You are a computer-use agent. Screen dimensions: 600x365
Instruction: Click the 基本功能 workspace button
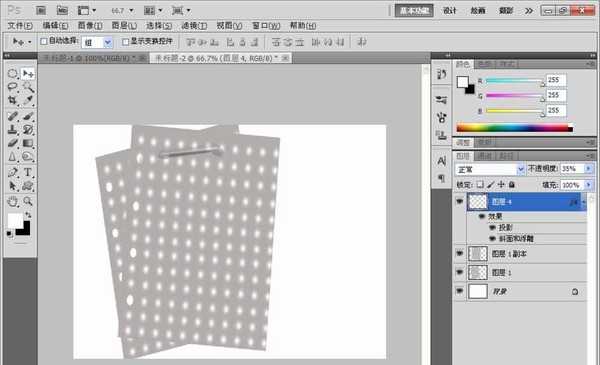[x=414, y=11]
